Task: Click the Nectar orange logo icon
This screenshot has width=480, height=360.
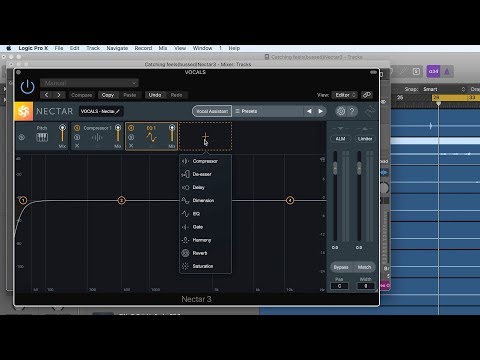Action: pos(24,111)
